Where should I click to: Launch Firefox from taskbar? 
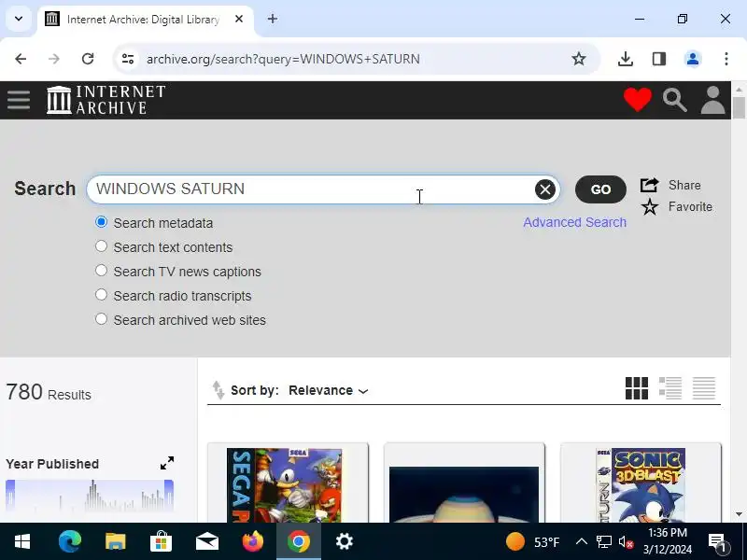coord(253,541)
